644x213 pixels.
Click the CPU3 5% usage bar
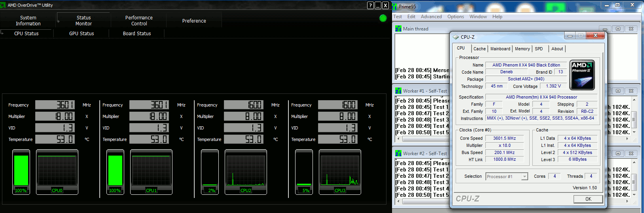click(x=304, y=172)
